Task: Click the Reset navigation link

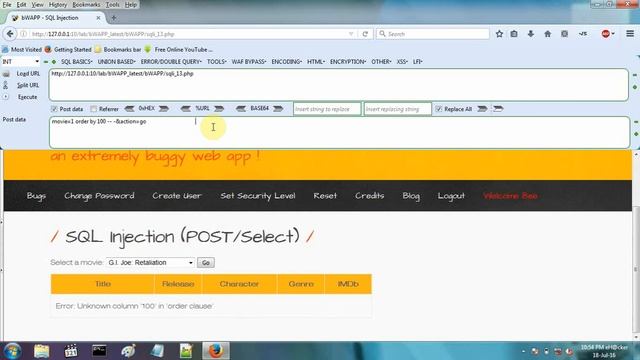Action: click(x=325, y=196)
